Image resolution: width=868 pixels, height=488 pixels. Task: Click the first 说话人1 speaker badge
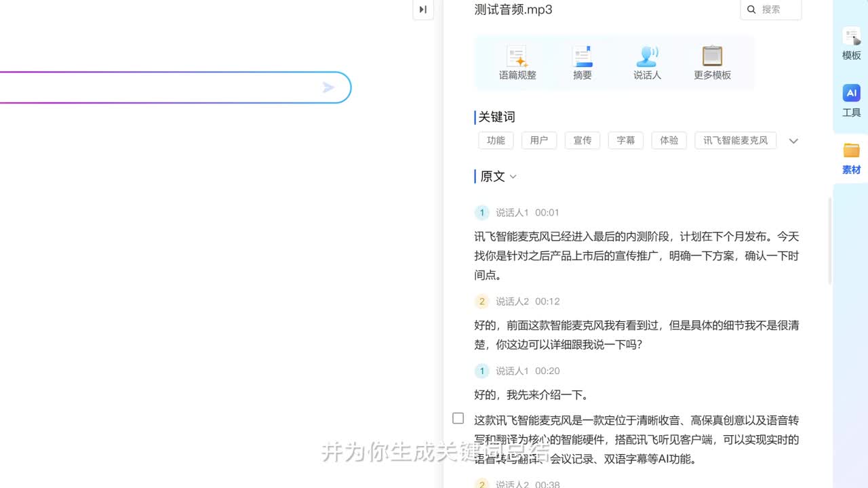(x=481, y=213)
